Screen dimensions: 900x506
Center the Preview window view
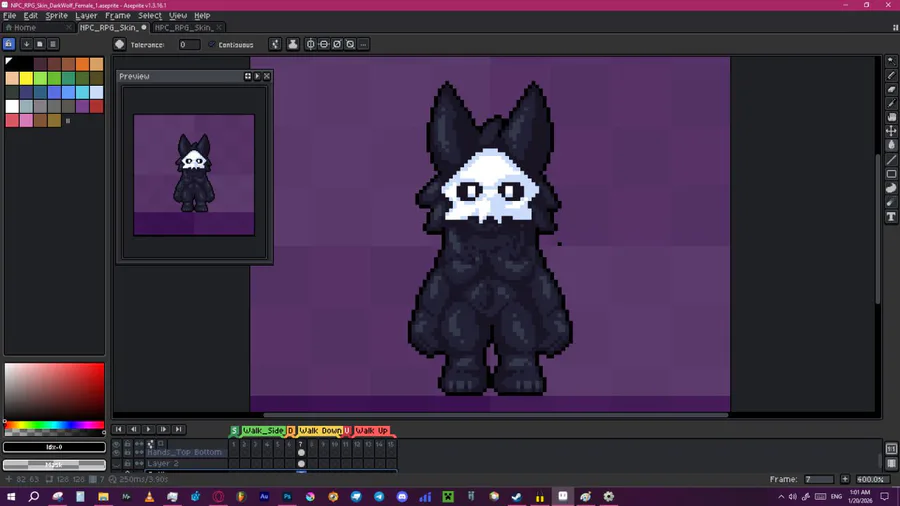[x=248, y=76]
